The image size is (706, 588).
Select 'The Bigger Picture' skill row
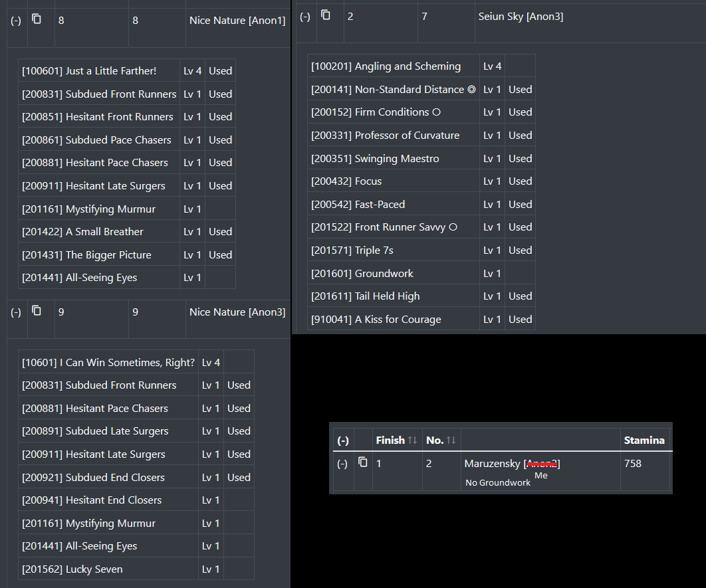pyautogui.click(x=127, y=254)
